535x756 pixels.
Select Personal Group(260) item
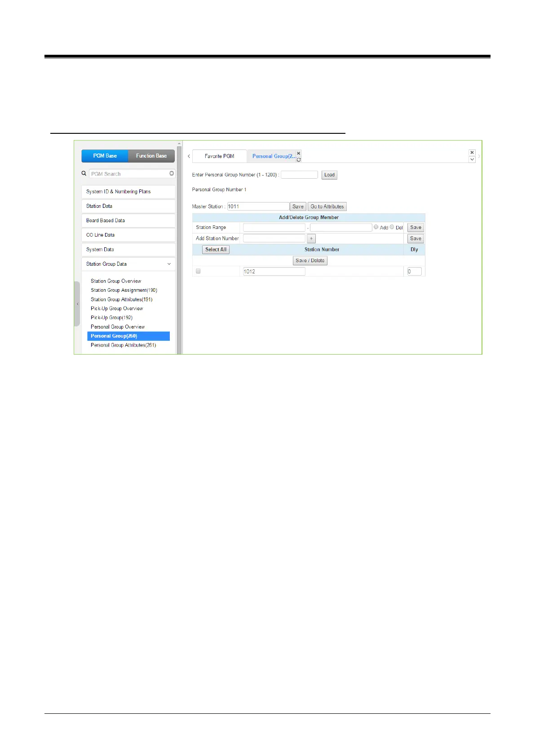(x=128, y=336)
